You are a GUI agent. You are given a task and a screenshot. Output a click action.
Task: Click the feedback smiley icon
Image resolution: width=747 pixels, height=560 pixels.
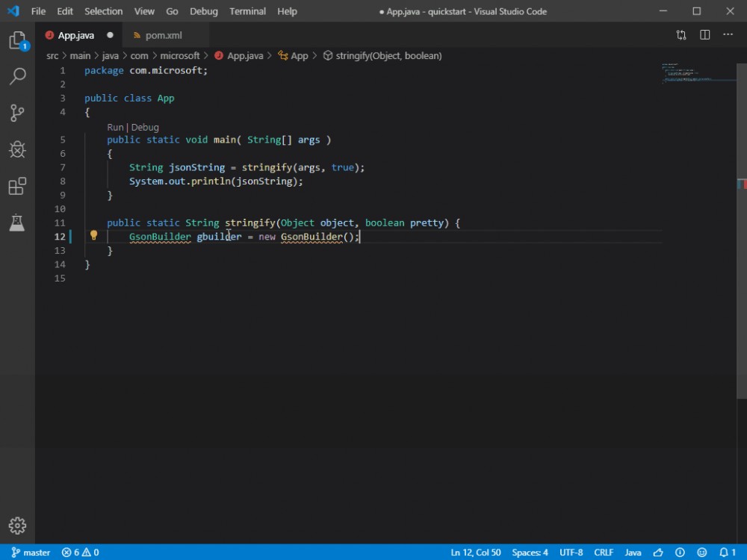click(x=700, y=553)
